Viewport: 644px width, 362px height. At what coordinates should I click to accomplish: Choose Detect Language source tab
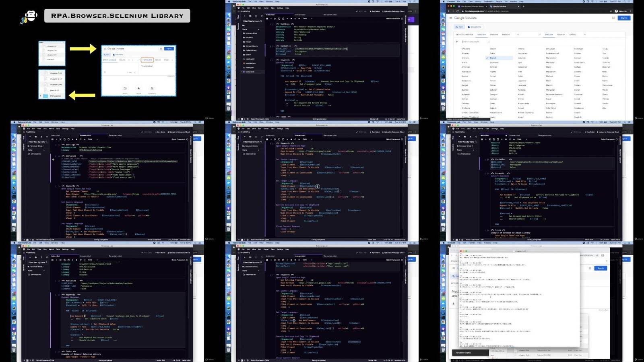[x=464, y=35]
